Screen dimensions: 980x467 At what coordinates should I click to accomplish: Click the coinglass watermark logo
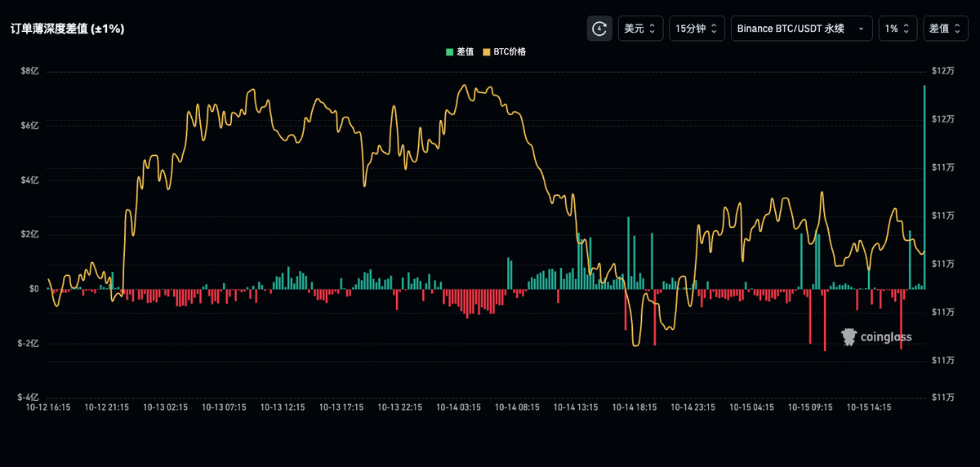coord(876,336)
